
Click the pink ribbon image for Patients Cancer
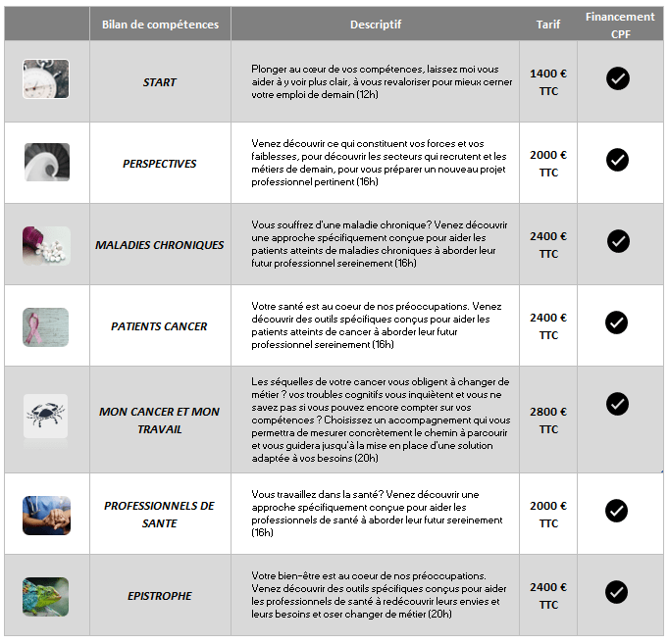tap(46, 326)
